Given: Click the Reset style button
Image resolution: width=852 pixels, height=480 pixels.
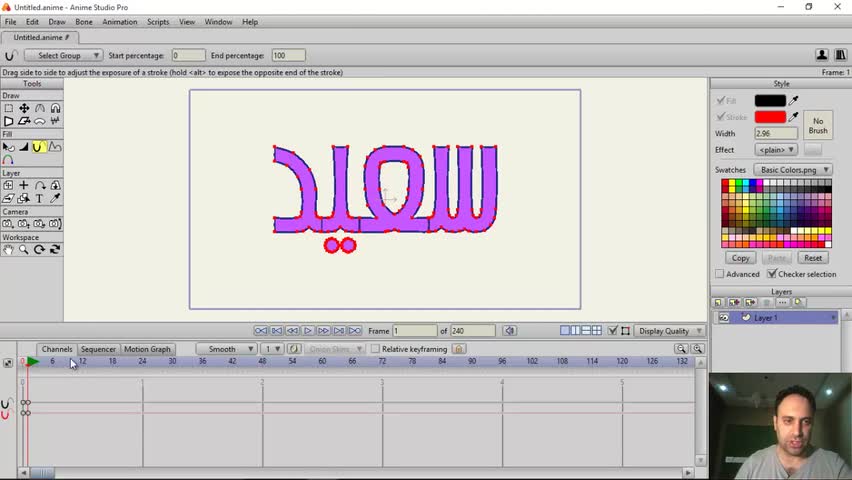Looking at the screenshot, I should click(813, 258).
